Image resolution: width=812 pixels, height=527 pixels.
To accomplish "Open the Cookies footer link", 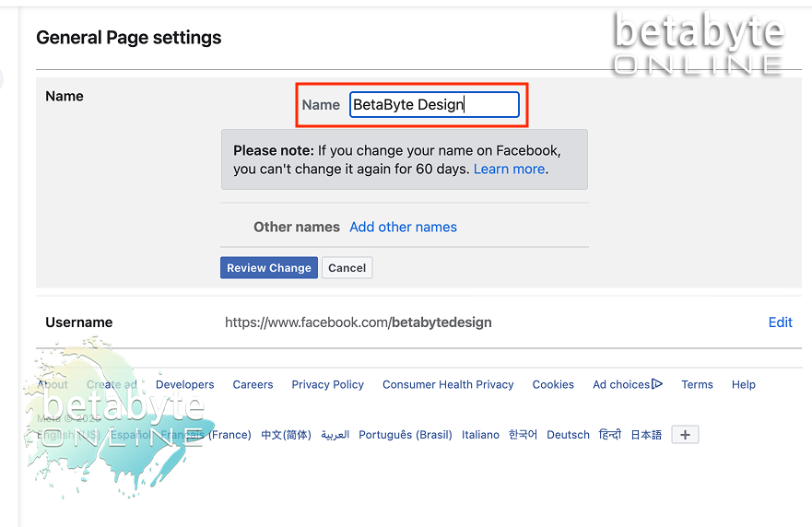I will pyautogui.click(x=553, y=385).
